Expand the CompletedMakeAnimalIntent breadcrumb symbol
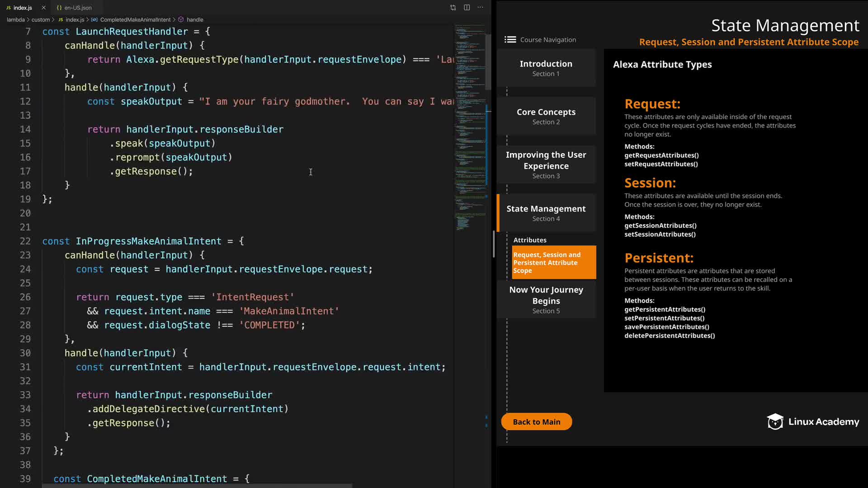This screenshot has height=488, width=868. (x=135, y=20)
